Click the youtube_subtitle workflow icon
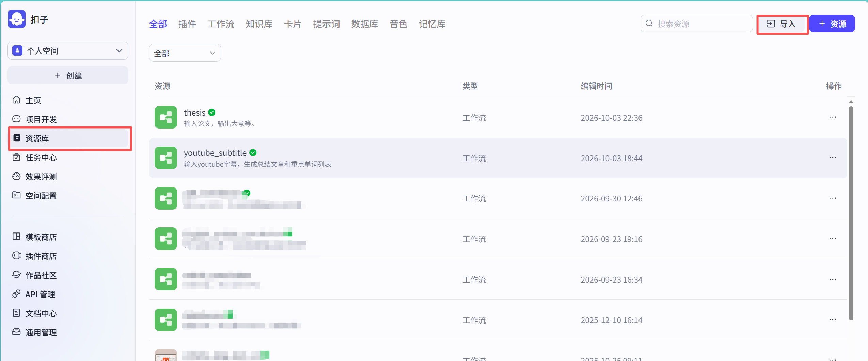The image size is (868, 361). coord(166,158)
